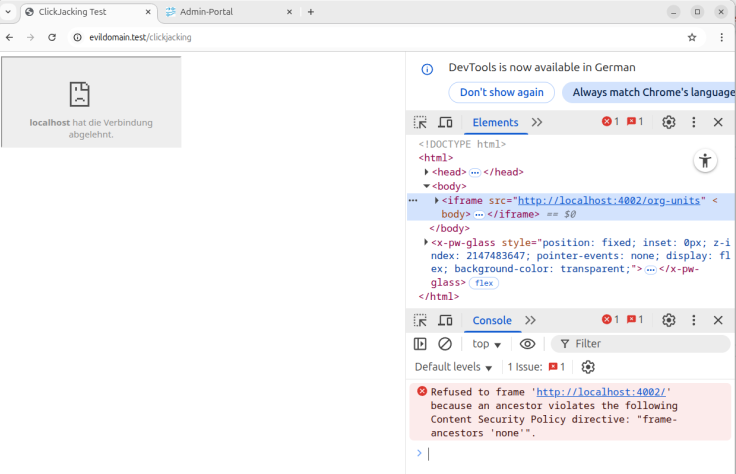The height and width of the screenshot is (474, 736).
Task: Click the red error icon in console message
Action: point(422,391)
